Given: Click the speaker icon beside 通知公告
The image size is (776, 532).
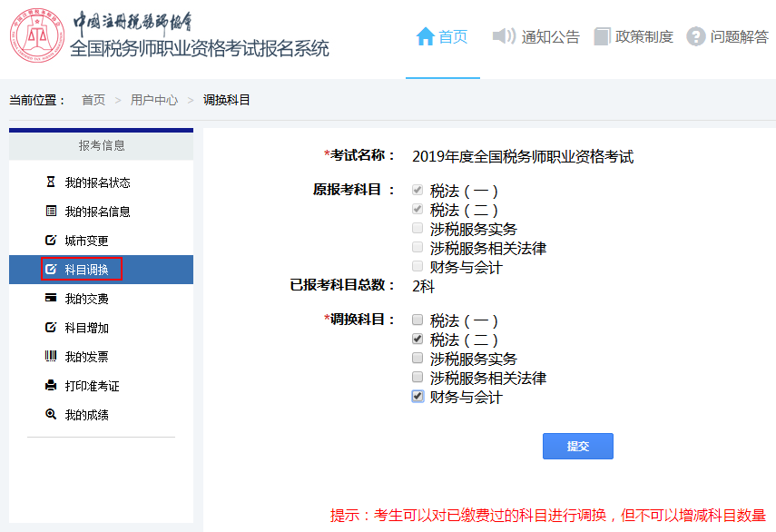Looking at the screenshot, I should pos(505,37).
